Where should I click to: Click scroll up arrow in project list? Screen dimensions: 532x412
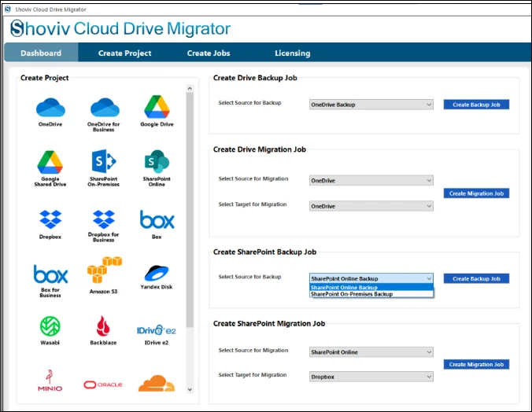pyautogui.click(x=190, y=89)
